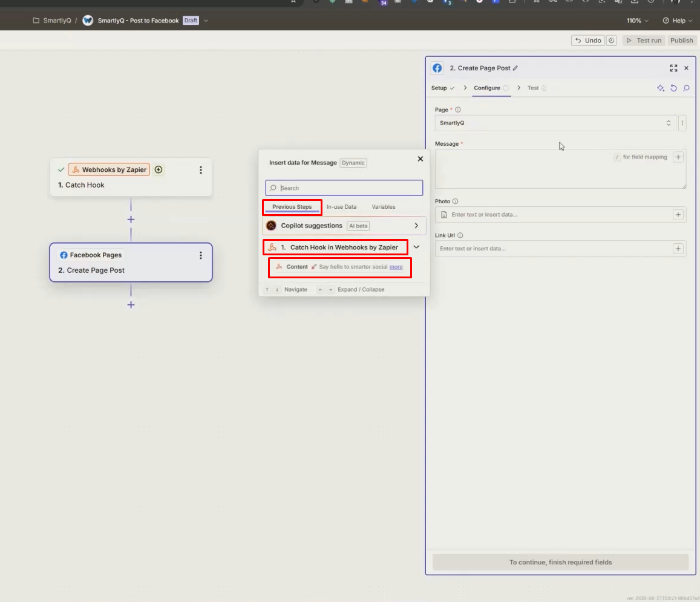Open the SmartlyQ folder breadcrumb
The width and height of the screenshot is (700, 602).
tap(52, 21)
